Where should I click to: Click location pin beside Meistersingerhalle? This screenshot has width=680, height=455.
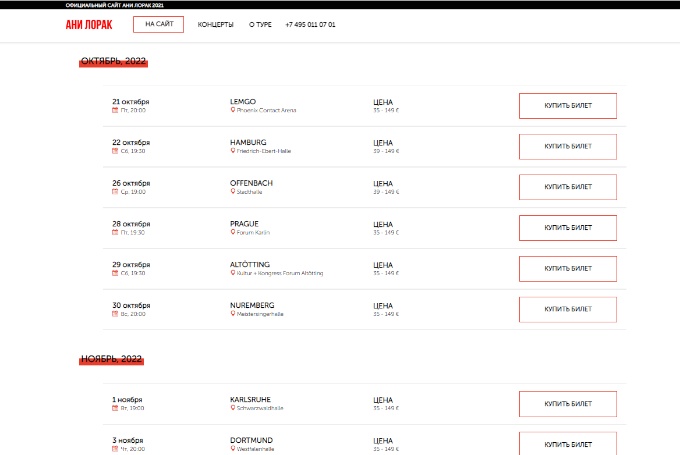pyautogui.click(x=233, y=314)
